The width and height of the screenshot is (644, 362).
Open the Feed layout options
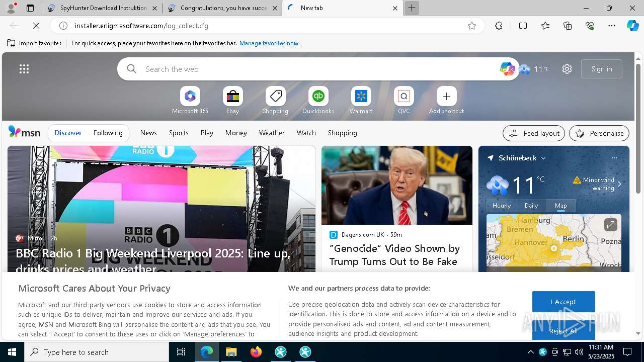click(x=534, y=133)
